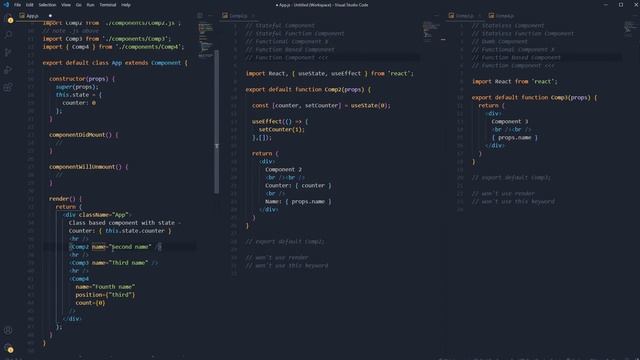Click the 'Counter: { counter }' line in Comp2

coord(298,185)
